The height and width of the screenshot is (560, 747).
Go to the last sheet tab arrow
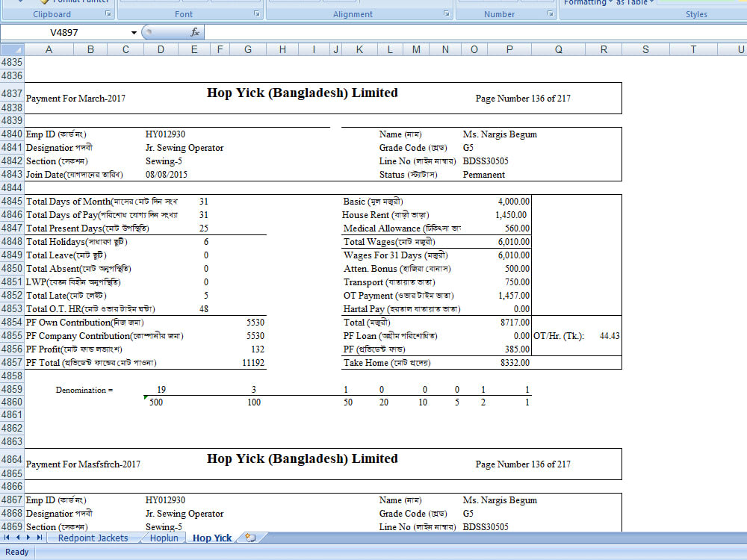tap(39, 537)
